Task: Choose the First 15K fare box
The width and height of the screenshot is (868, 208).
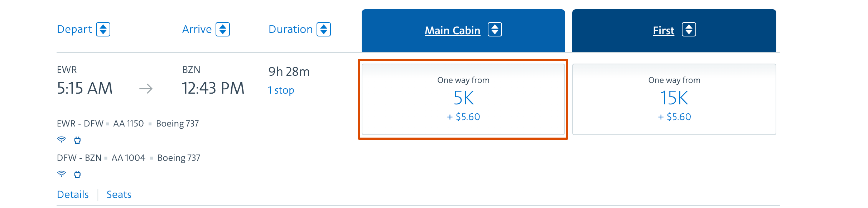Action: click(x=674, y=99)
